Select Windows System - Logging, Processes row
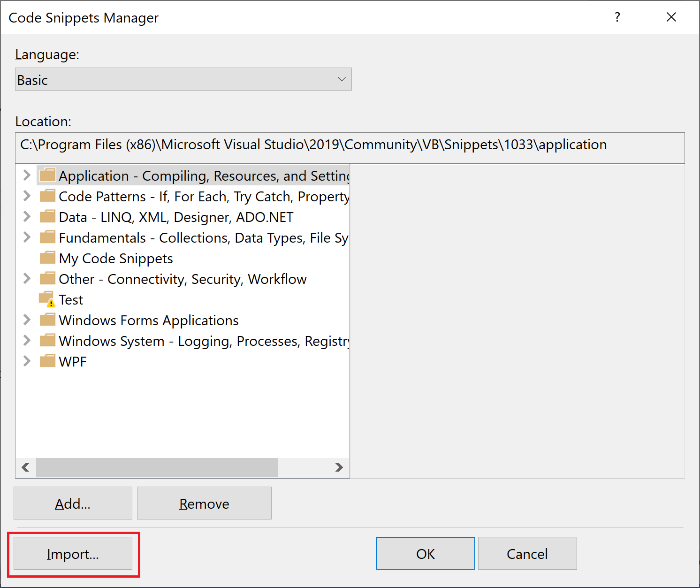Viewport: 700px width, 588px height. tap(204, 341)
